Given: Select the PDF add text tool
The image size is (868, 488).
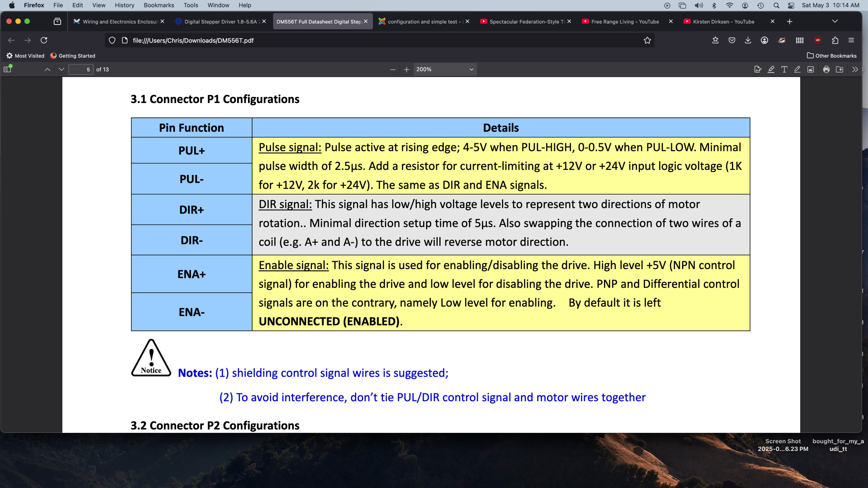Looking at the screenshot, I should (x=784, y=69).
